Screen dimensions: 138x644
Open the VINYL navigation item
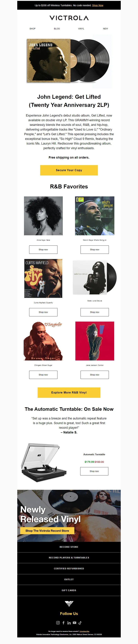pos(81,29)
